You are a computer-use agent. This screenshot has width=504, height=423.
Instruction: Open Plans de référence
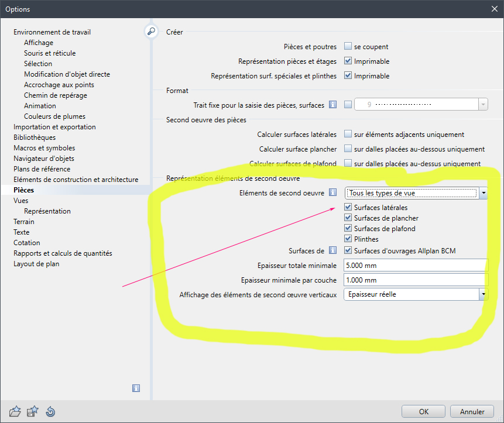coord(42,169)
